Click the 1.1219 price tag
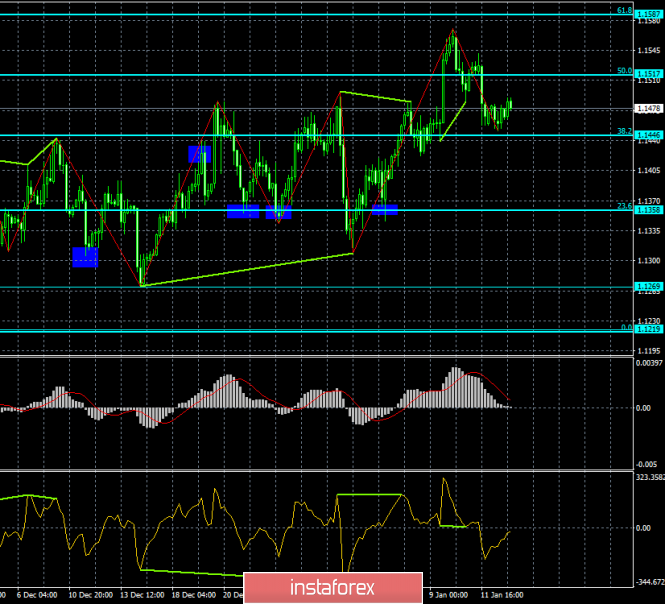Image resolution: width=665 pixels, height=604 pixels. click(x=649, y=329)
